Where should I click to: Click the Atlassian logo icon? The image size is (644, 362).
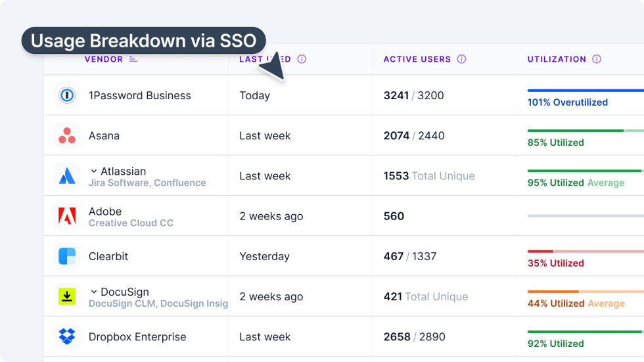(67, 176)
